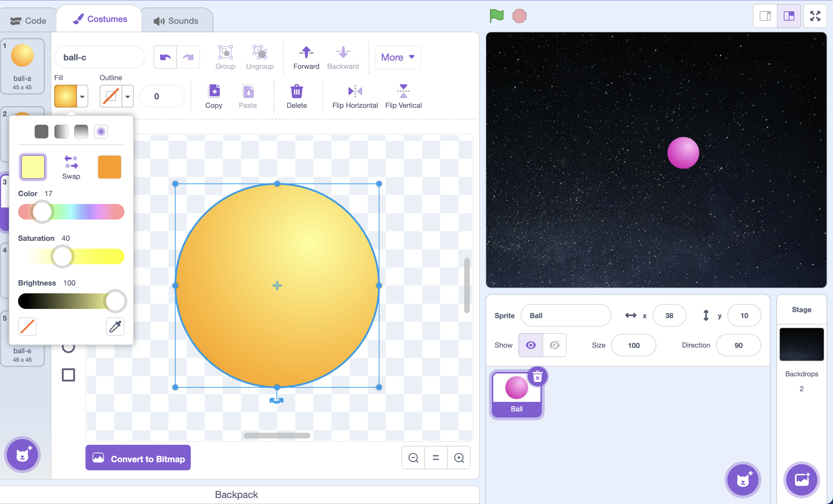Open the Fill color dropdown
The height and width of the screenshot is (504, 833).
point(82,96)
